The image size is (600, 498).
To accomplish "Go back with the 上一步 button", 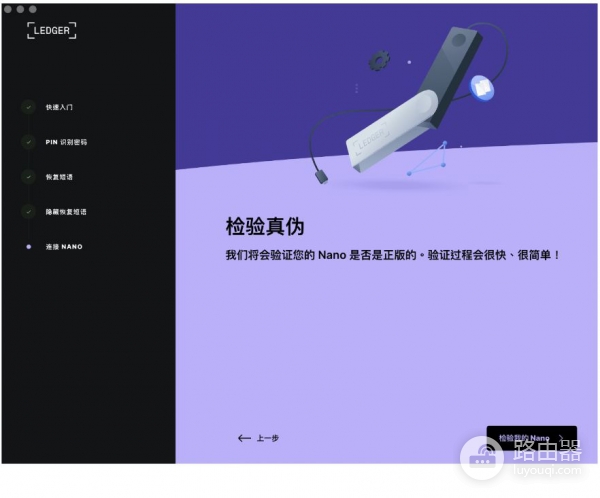I will pyautogui.click(x=258, y=438).
